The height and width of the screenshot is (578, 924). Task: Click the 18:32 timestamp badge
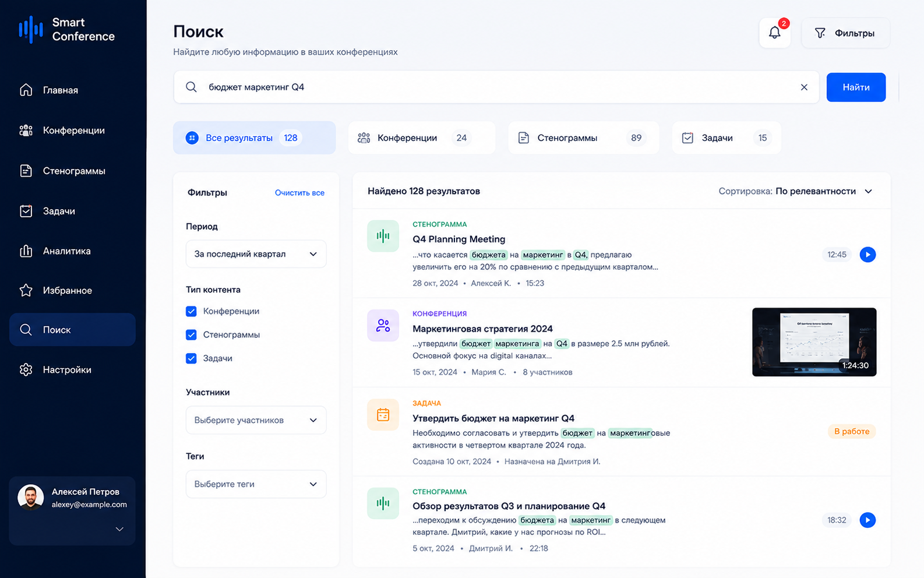tap(837, 520)
